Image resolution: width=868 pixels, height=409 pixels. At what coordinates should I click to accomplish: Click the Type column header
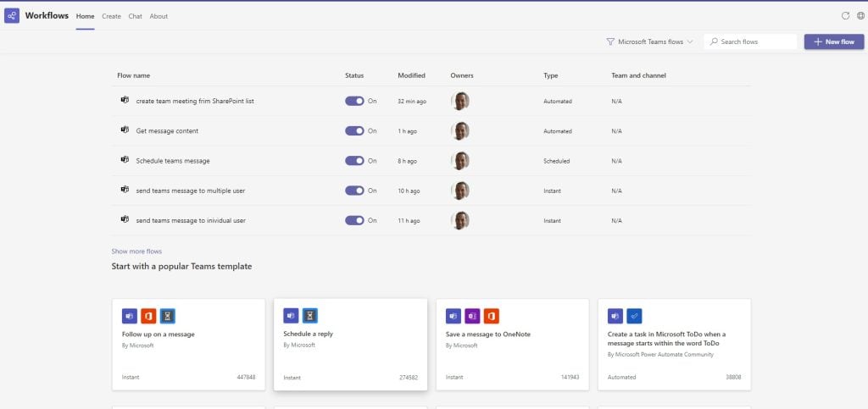tap(550, 75)
